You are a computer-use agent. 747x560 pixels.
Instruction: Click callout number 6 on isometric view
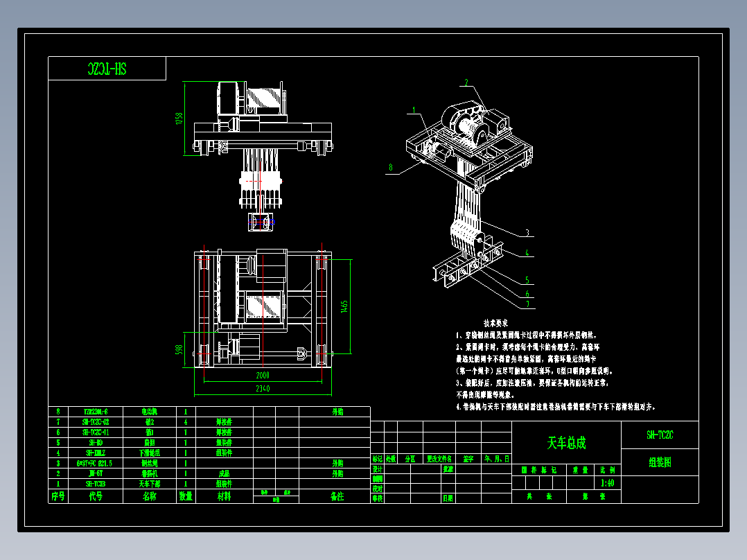click(x=527, y=294)
